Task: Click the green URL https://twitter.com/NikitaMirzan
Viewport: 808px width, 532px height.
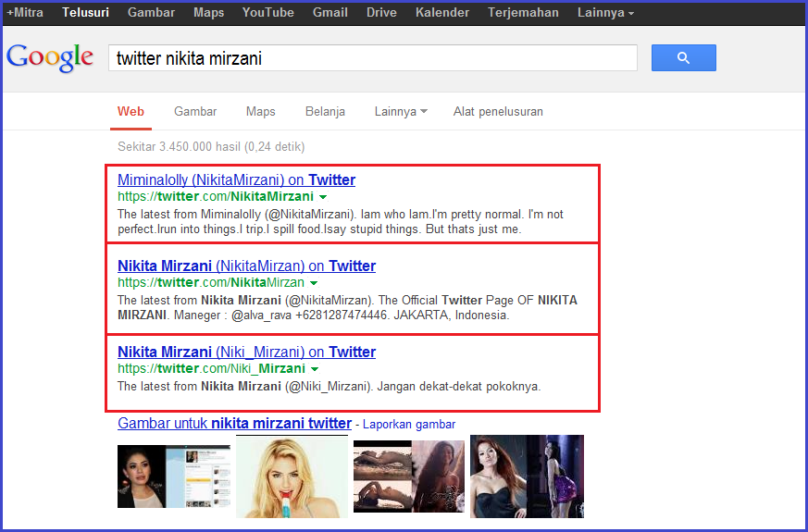Action: (211, 283)
